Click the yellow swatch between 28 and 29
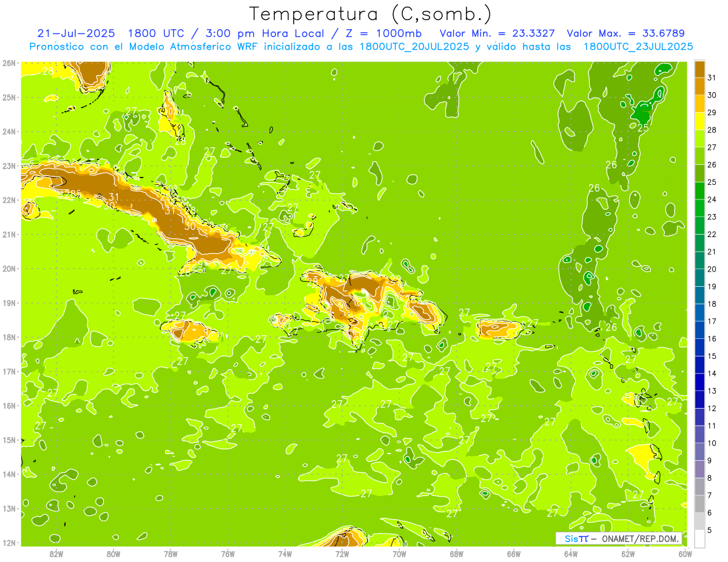 pos(699,121)
